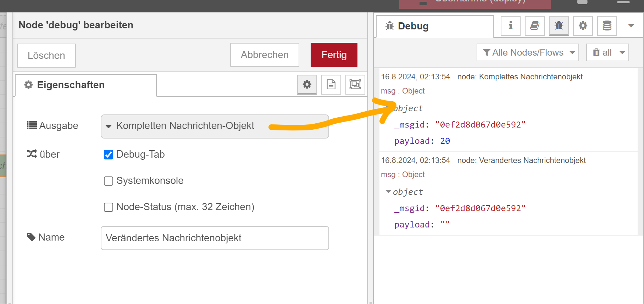
Task: Click Löschen button
Action: tap(46, 56)
